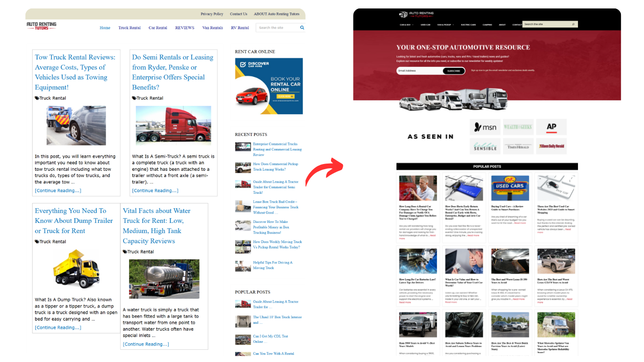
Task: Click Continue Reading under dump truck post
Action: point(58,328)
